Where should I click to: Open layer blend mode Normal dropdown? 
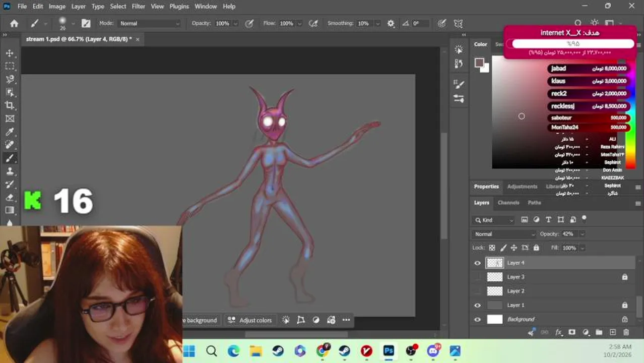505,234
